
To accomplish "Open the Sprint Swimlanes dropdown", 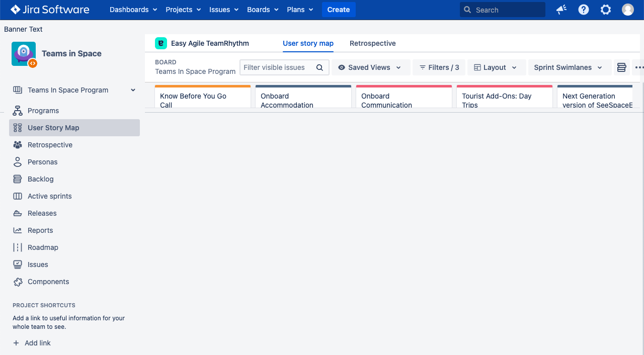I will coord(569,67).
